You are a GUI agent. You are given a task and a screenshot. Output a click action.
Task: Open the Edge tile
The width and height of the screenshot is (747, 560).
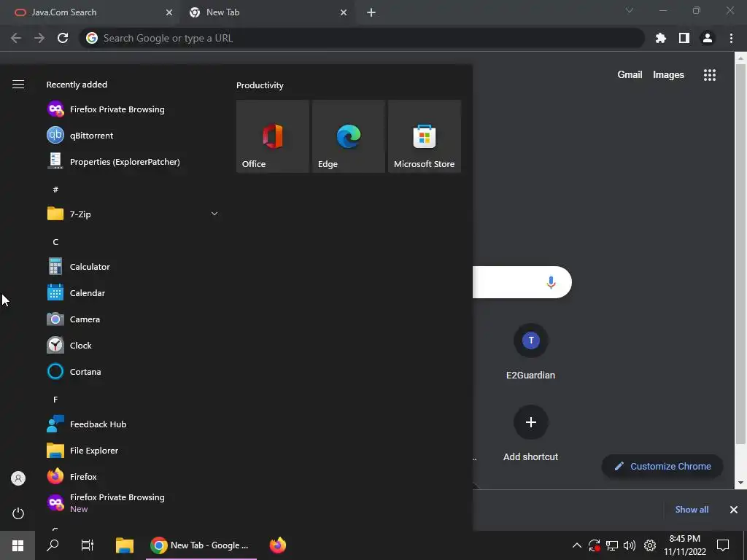tap(348, 136)
